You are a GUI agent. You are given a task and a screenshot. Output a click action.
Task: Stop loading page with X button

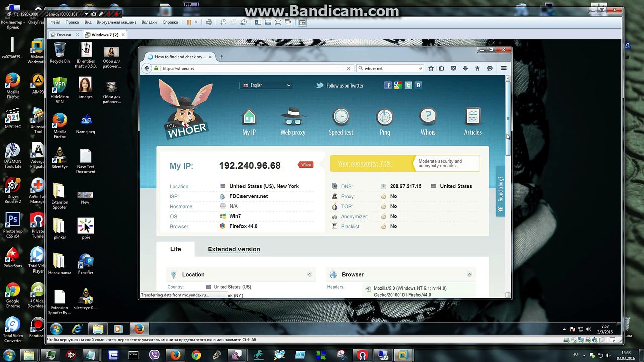coord(348,68)
